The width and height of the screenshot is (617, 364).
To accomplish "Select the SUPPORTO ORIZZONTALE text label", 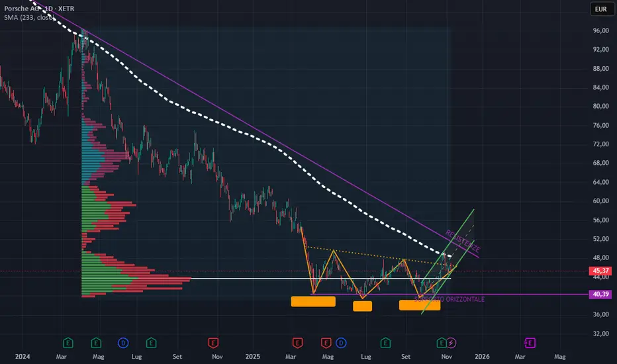I will tap(450, 299).
